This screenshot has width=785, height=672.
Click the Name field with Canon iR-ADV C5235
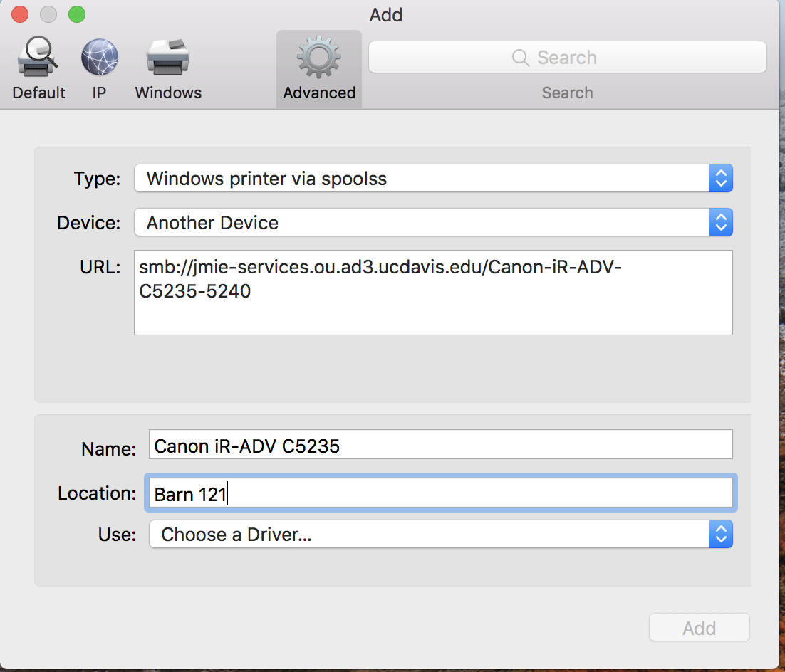(x=440, y=444)
